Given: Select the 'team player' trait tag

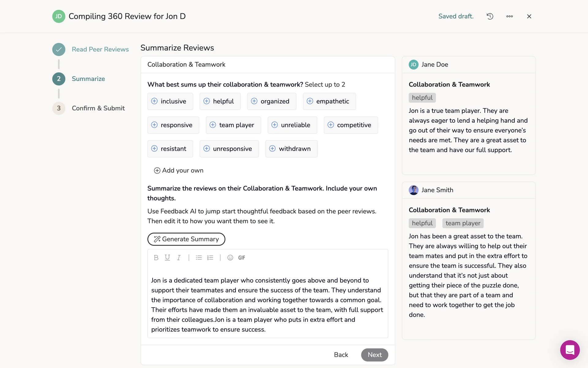Looking at the screenshot, I should pyautogui.click(x=233, y=125).
